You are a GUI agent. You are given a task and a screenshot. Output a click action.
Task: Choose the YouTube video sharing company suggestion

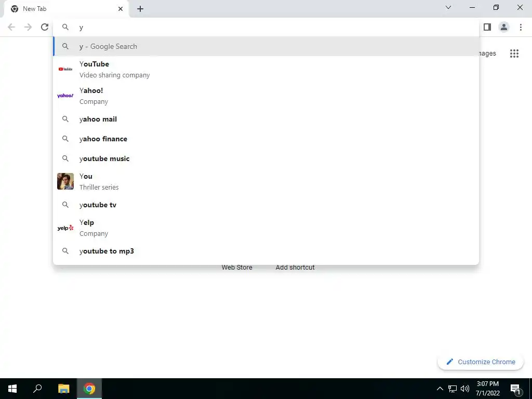click(x=266, y=69)
